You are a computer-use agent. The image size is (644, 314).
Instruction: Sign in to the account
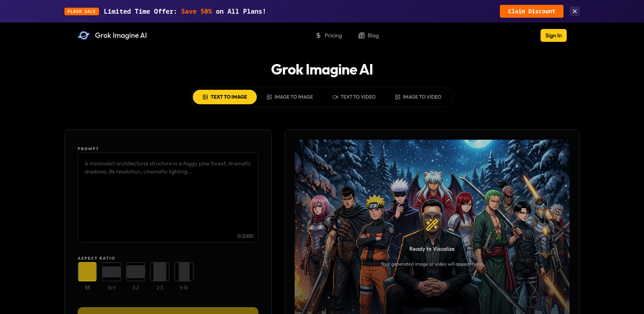(553, 35)
